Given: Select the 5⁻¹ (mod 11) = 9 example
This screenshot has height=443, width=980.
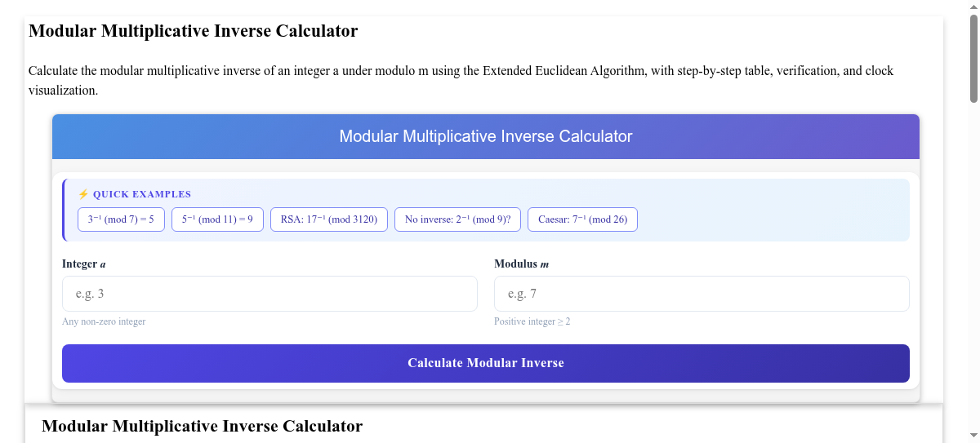Looking at the screenshot, I should coord(217,219).
